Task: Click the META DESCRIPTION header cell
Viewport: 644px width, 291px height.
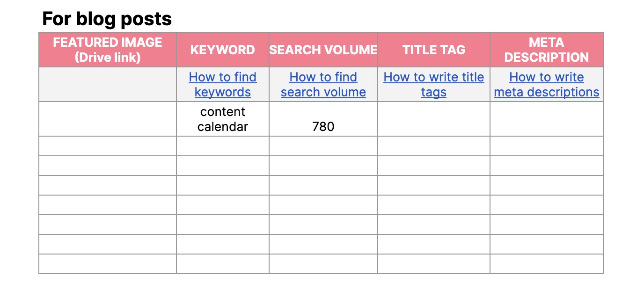Action: [x=546, y=50]
